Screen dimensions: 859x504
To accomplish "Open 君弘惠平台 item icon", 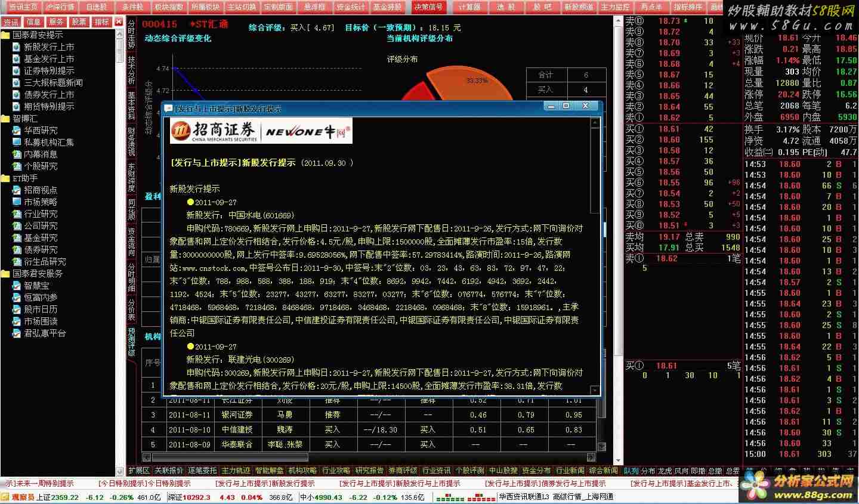I will [17, 333].
